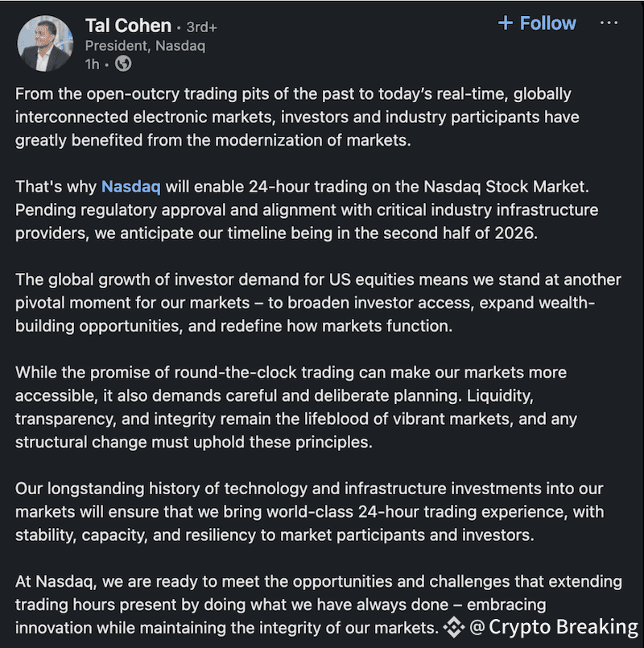Click the paragraph starting 'Our longstanding history'
644x648 pixels.
tap(308, 512)
